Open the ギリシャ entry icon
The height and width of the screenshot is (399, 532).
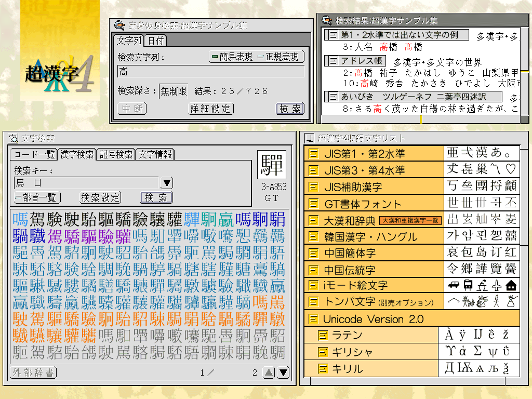point(323,352)
